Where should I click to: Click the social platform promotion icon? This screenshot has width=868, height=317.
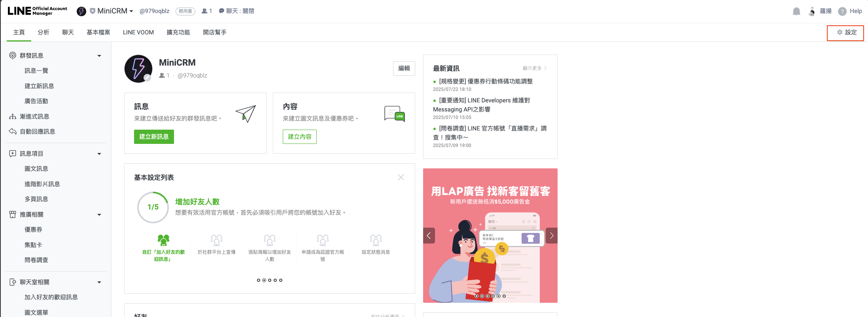click(x=216, y=240)
